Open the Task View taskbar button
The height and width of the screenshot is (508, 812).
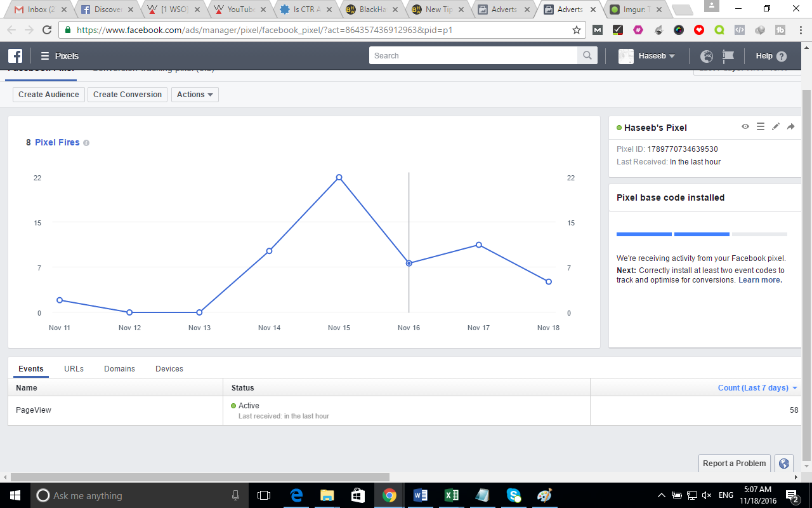(x=264, y=495)
